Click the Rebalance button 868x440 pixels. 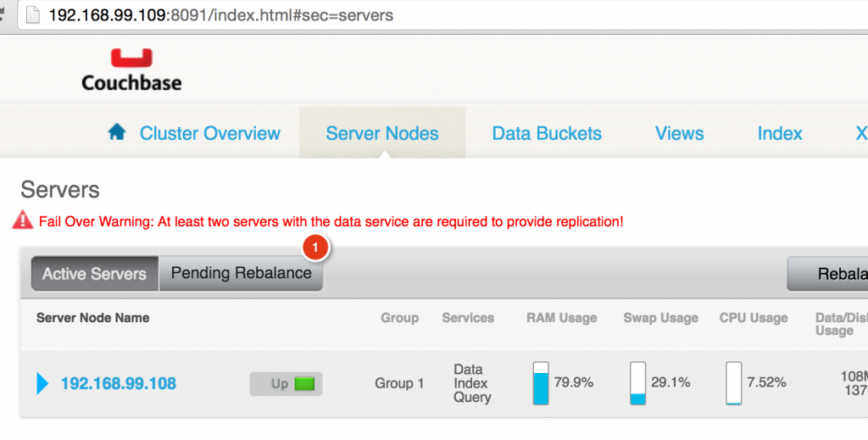(827, 273)
